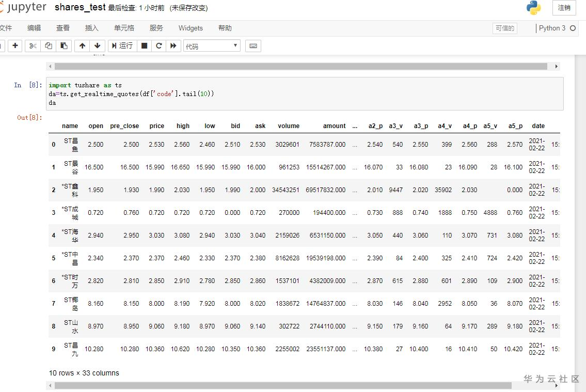Click '10 rows × 33 columns' summary text
Screen dimensions: 586x392
click(84, 373)
